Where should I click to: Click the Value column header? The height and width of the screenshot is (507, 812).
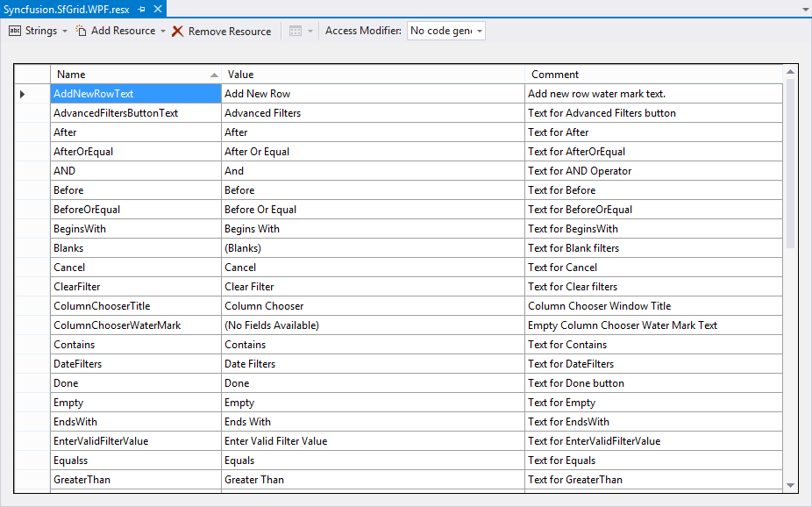[373, 75]
